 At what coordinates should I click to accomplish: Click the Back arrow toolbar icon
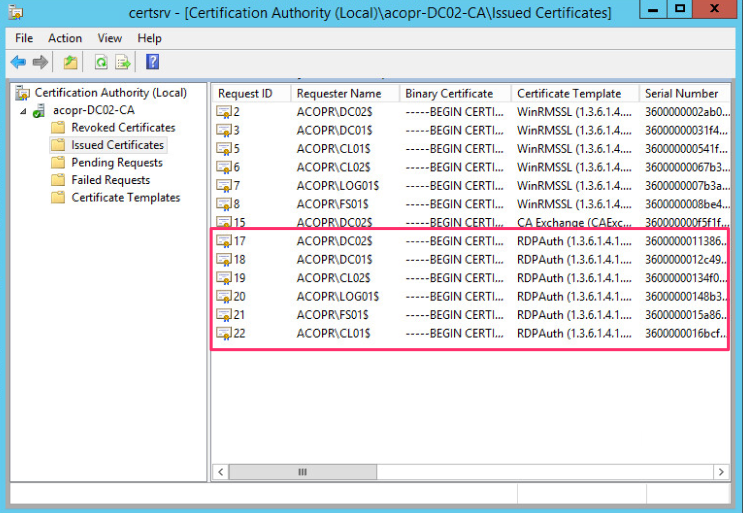pyautogui.click(x=18, y=62)
